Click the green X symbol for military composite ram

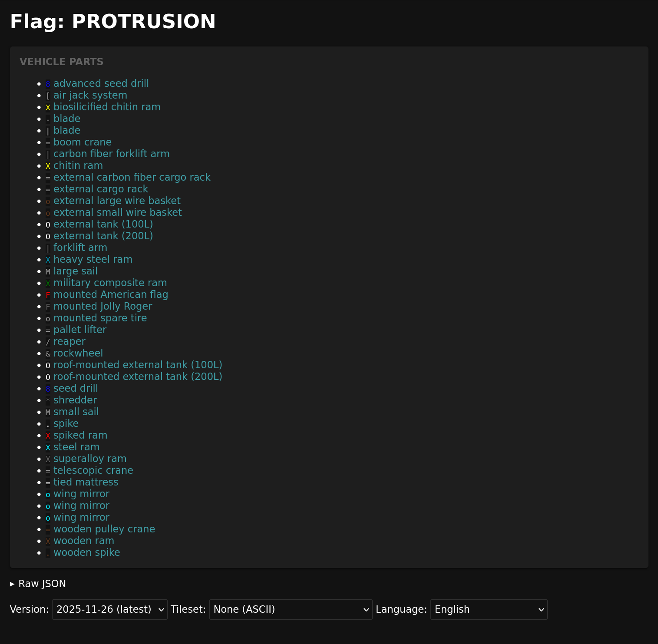(48, 283)
